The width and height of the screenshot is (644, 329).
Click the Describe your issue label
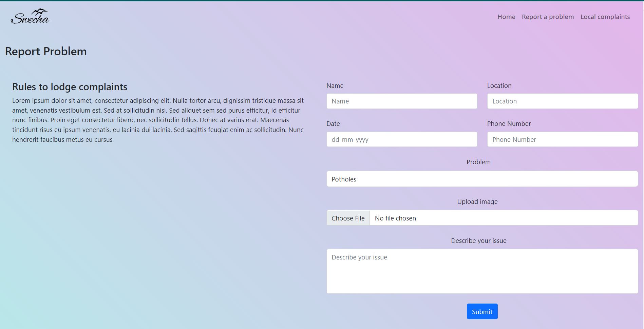coord(479,240)
